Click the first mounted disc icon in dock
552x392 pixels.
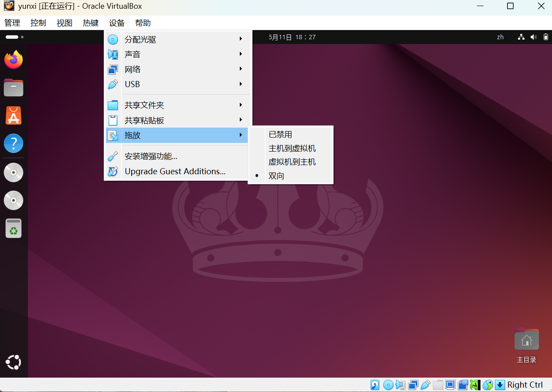[x=14, y=172]
